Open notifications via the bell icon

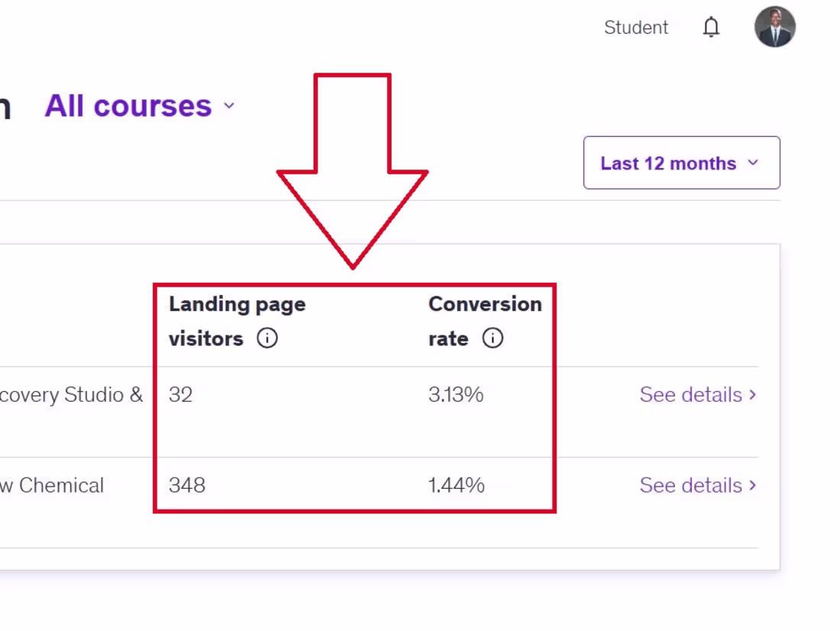pyautogui.click(x=711, y=27)
